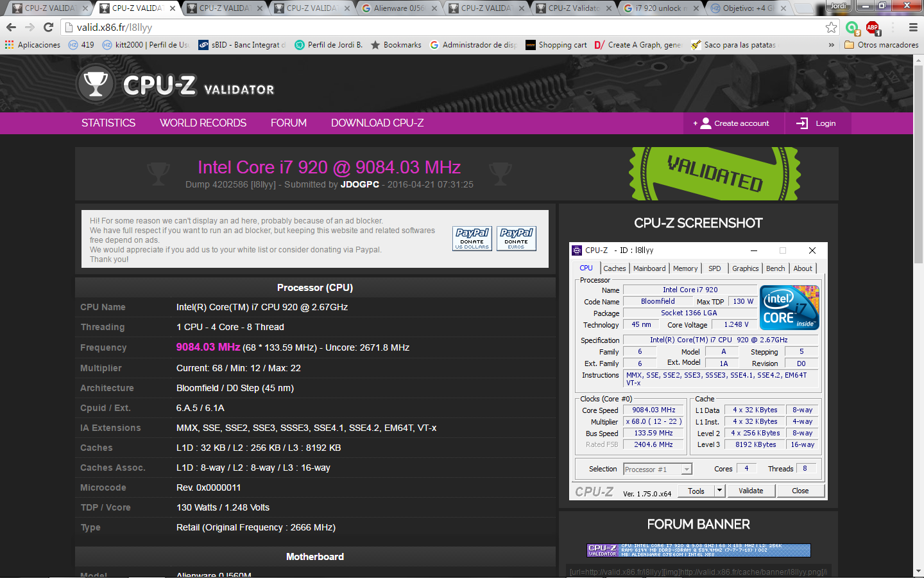Select the SPD tab in CPU-Z screenshot
Viewport: 924px width, 578px height.
[715, 268]
